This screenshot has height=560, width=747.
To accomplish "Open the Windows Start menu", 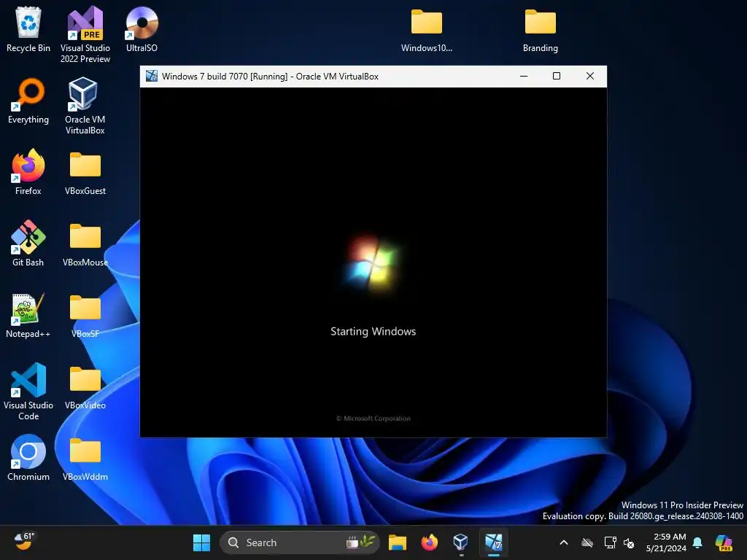I will click(201, 542).
